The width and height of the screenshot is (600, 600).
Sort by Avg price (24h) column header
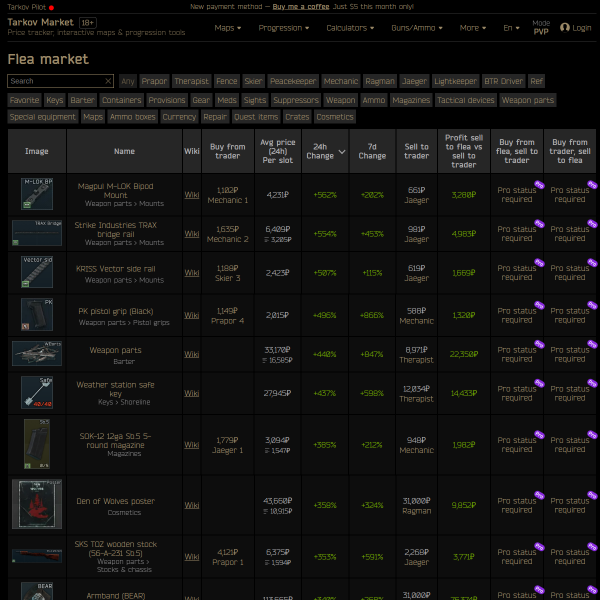278,151
